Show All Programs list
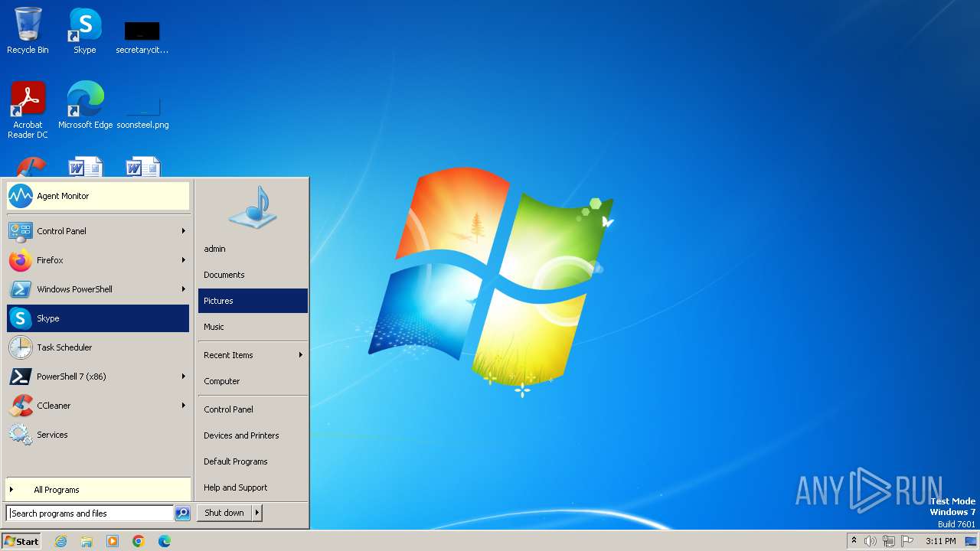The width and height of the screenshot is (980, 551). coord(98,490)
